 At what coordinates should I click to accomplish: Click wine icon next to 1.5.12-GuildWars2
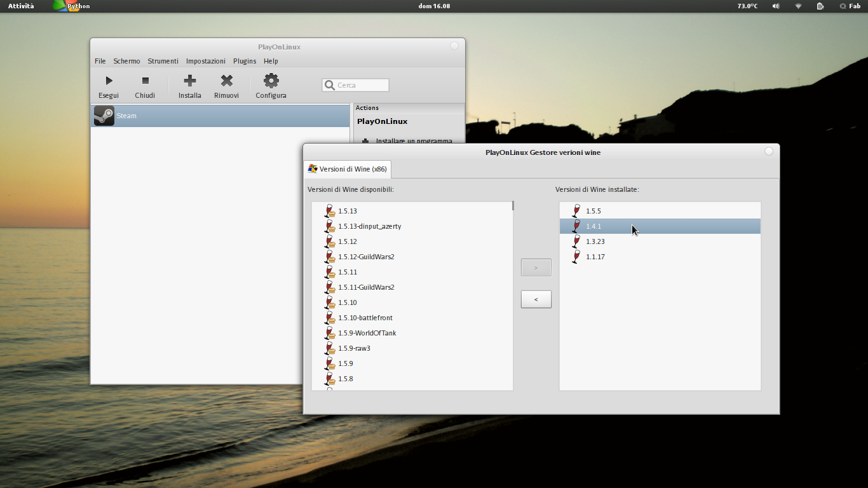(329, 257)
